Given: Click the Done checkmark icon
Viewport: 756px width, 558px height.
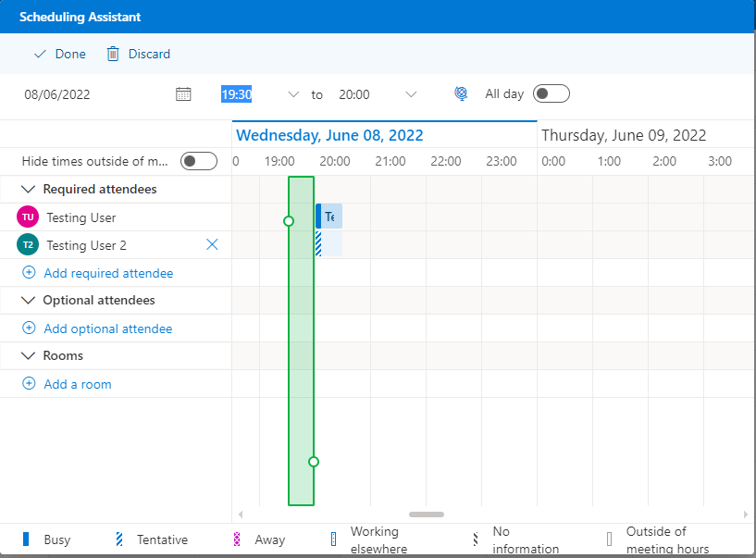Looking at the screenshot, I should point(40,55).
